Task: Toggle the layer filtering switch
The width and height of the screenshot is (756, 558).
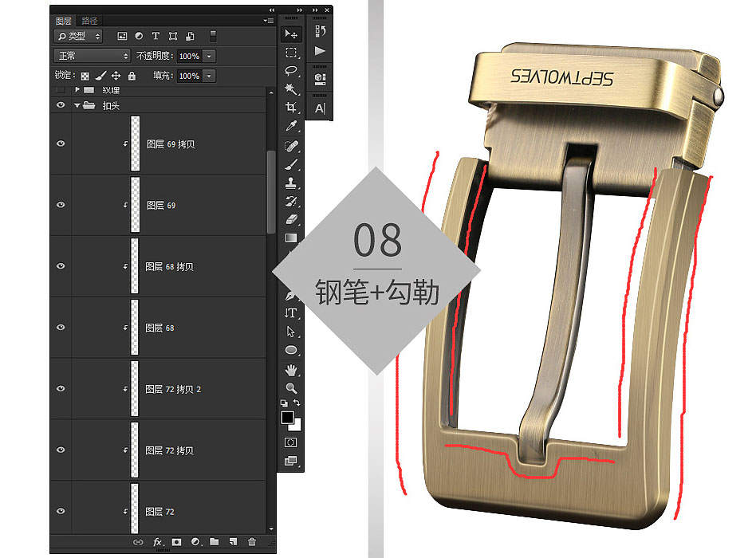Action: click(x=213, y=36)
